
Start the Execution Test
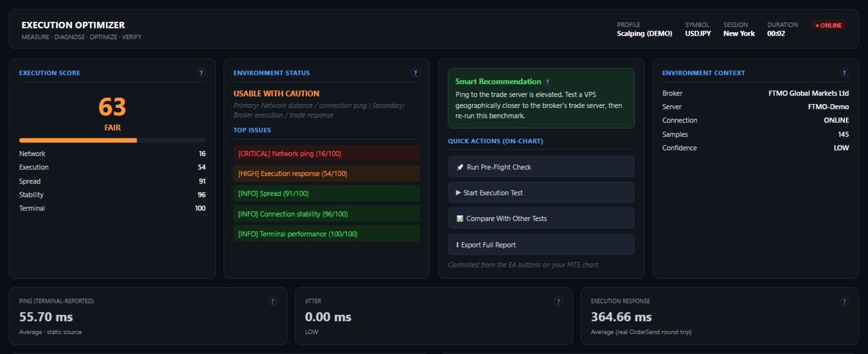(x=541, y=193)
